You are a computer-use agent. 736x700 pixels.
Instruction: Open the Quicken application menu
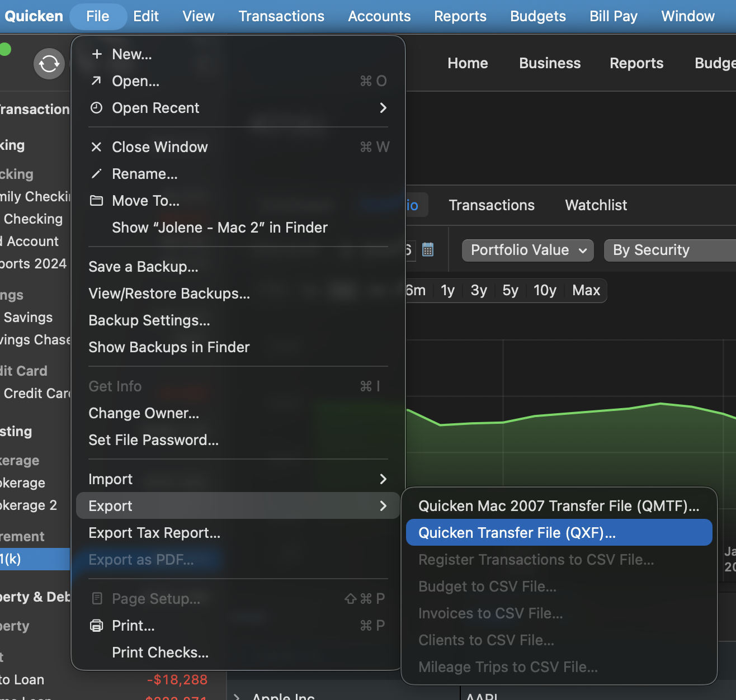[34, 16]
